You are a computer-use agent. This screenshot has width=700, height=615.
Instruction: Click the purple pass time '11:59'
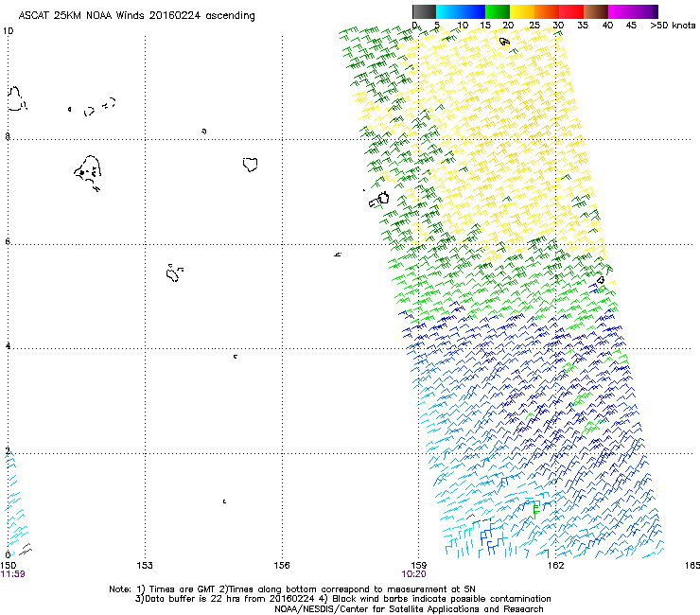tap(12, 574)
